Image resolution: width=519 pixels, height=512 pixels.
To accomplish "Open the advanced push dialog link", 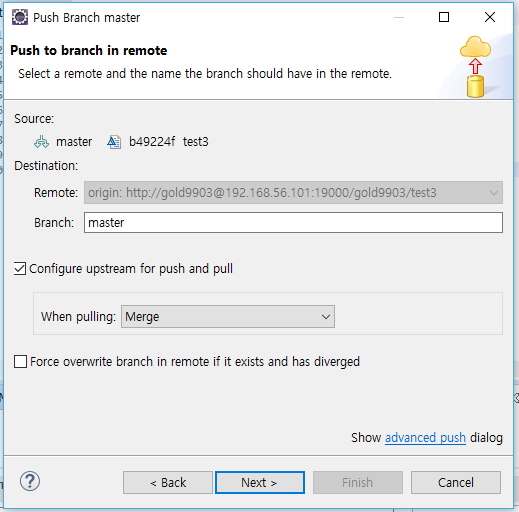I will point(425,438).
